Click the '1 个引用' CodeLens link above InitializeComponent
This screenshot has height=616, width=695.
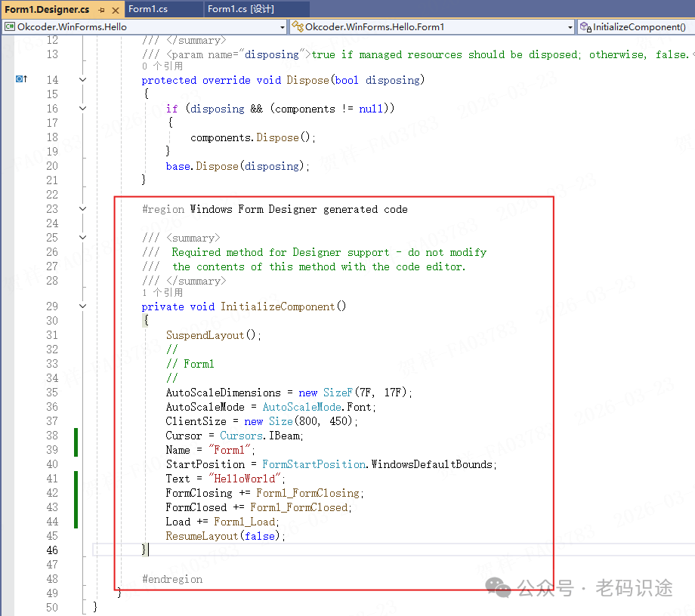pyautogui.click(x=162, y=293)
